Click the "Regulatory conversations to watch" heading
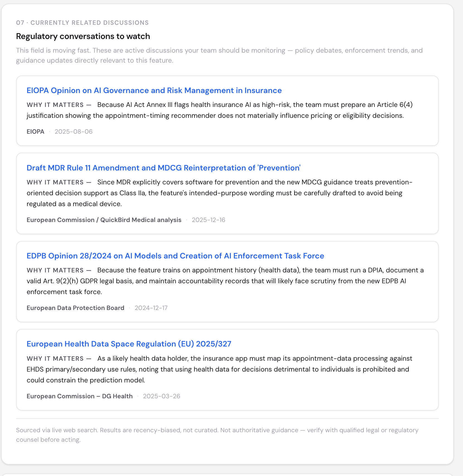 click(x=83, y=36)
